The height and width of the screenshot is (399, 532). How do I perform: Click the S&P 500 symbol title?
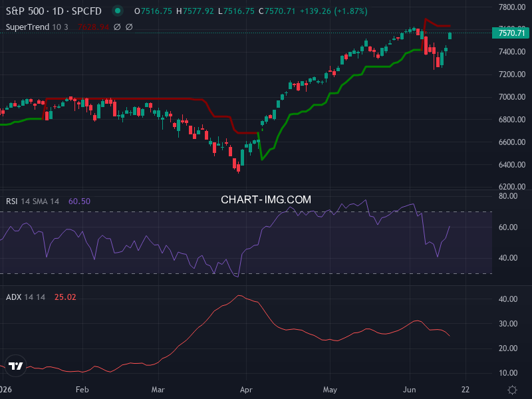pyautogui.click(x=54, y=11)
